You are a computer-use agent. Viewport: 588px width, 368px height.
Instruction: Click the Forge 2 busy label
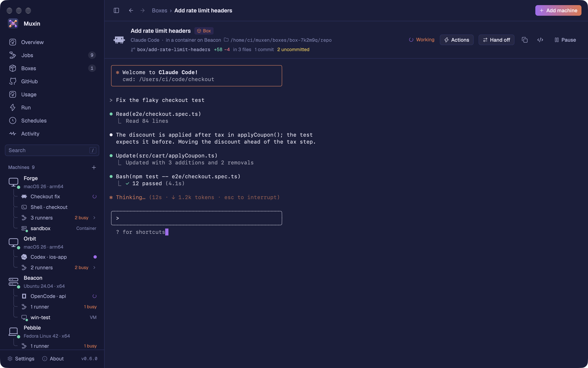tap(81, 218)
